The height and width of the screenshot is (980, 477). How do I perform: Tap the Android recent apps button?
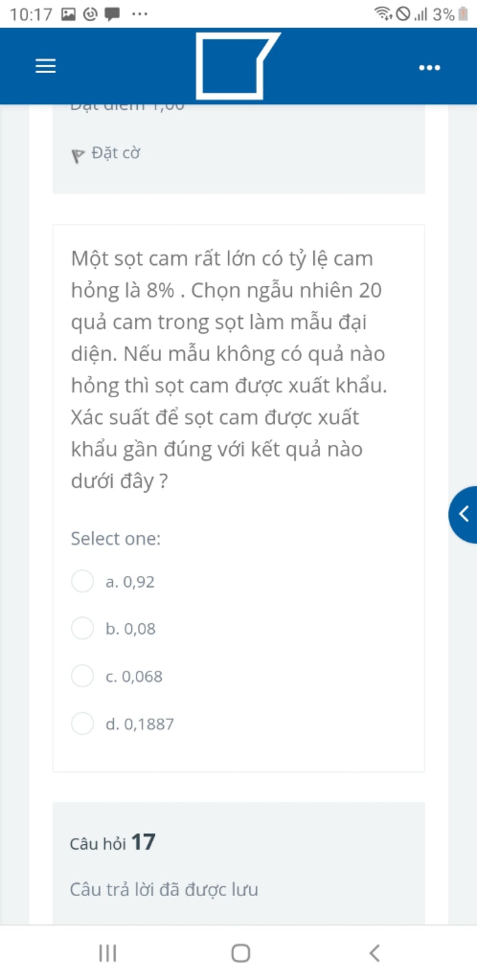pyautogui.click(x=108, y=953)
